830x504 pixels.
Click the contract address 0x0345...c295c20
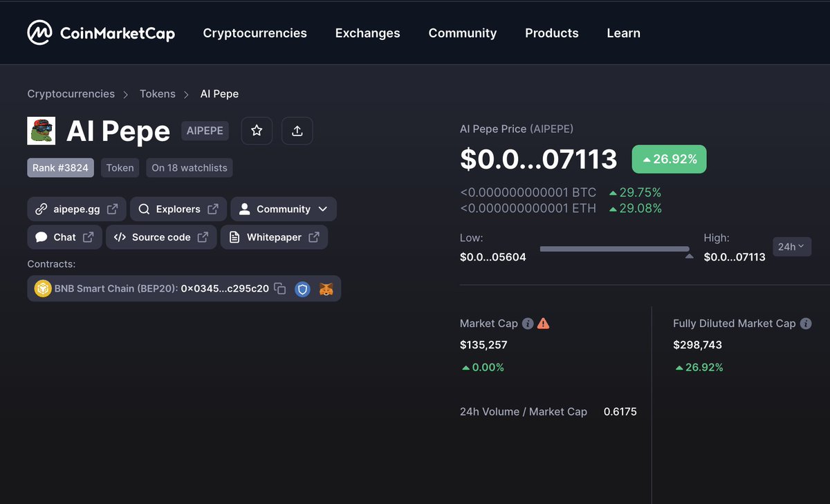pos(225,288)
